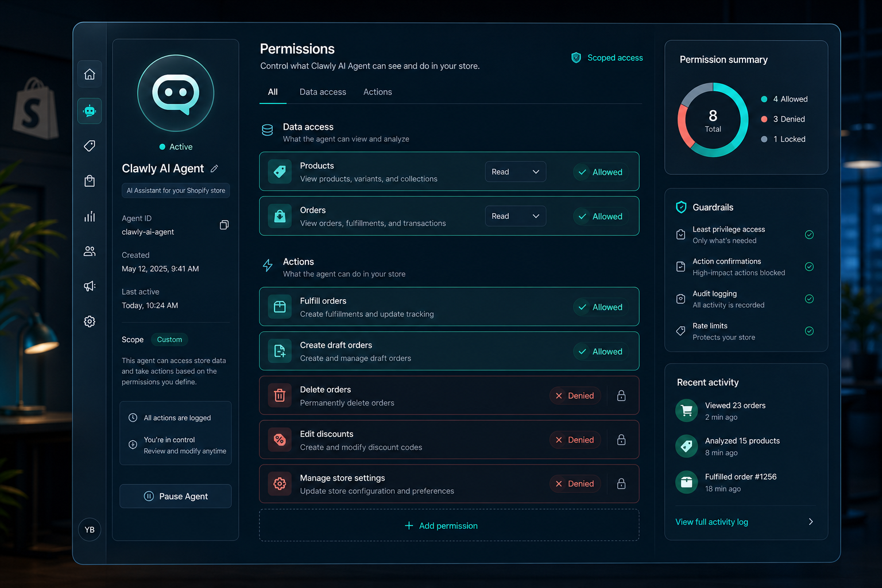Edit agent name with pencil icon

coord(214,169)
